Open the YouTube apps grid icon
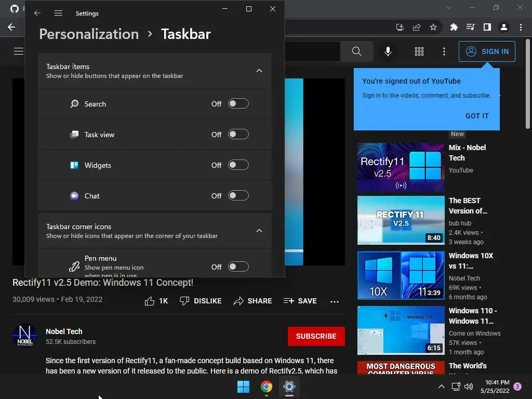 tap(419, 51)
